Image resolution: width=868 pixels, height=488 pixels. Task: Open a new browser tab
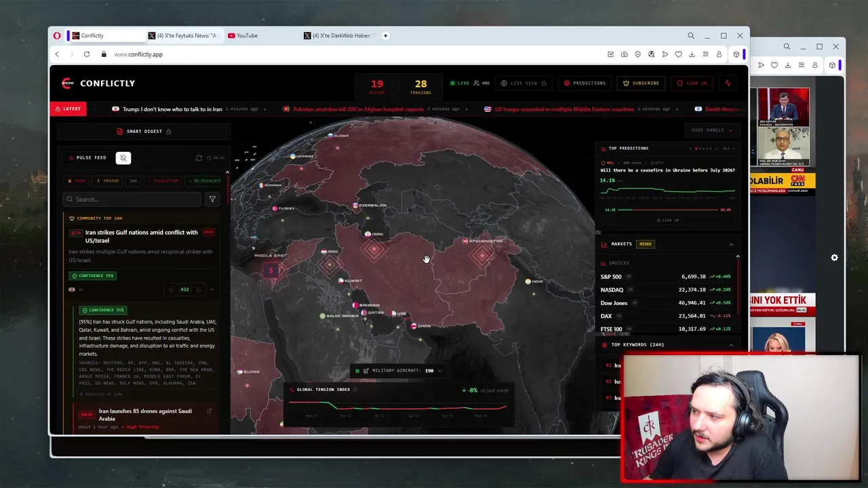[385, 36]
